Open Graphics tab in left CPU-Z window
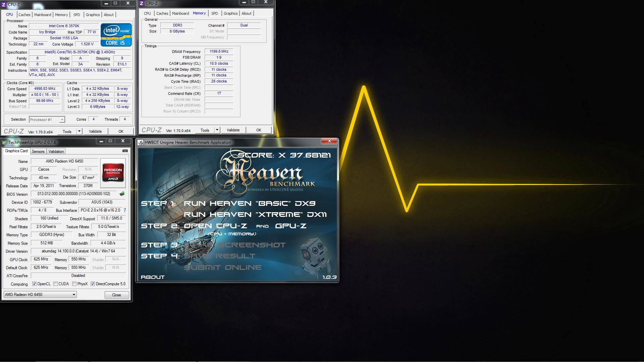The height and width of the screenshot is (362, 644). 93,15
